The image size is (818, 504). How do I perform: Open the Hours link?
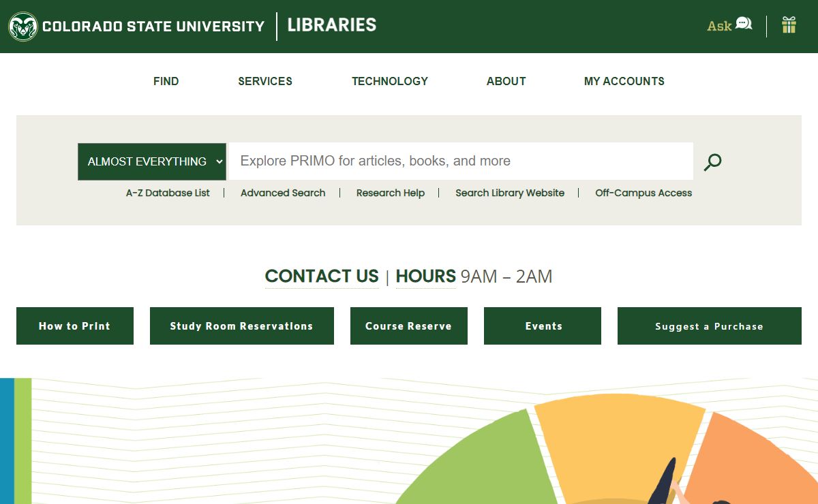[x=426, y=277]
